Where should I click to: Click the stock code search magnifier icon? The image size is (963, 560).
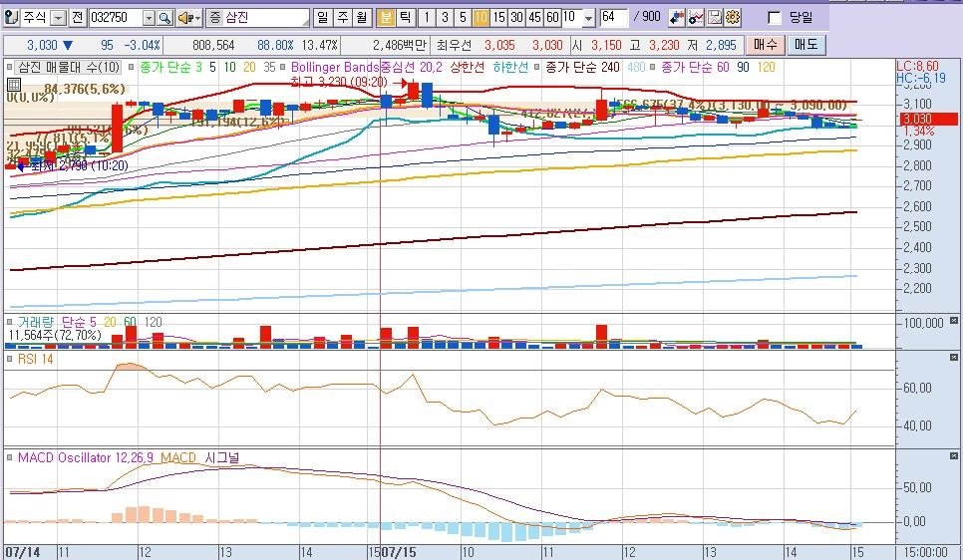tap(164, 18)
